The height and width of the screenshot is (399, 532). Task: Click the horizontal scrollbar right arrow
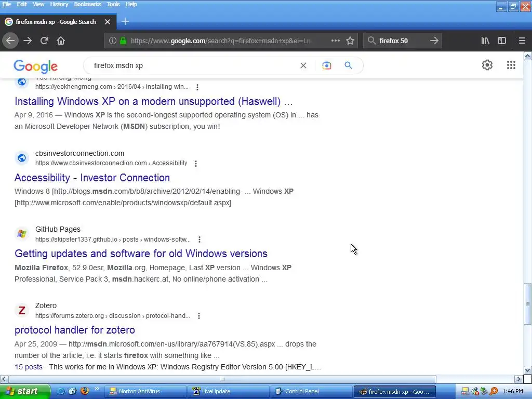click(x=518, y=379)
